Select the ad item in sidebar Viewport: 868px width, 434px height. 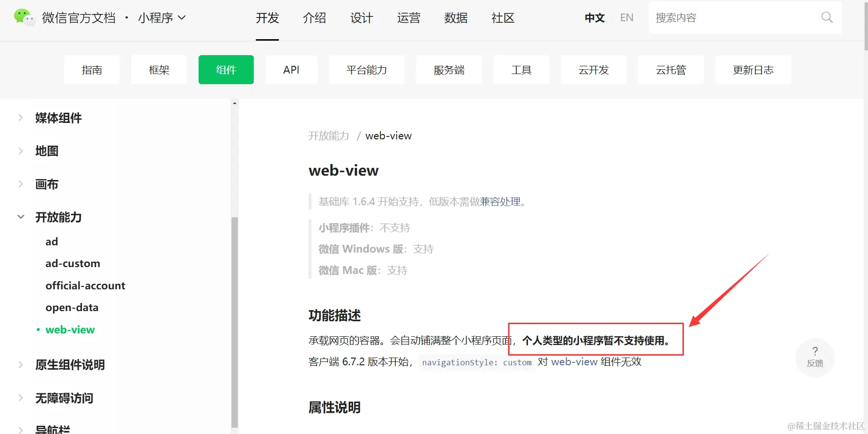(52, 241)
